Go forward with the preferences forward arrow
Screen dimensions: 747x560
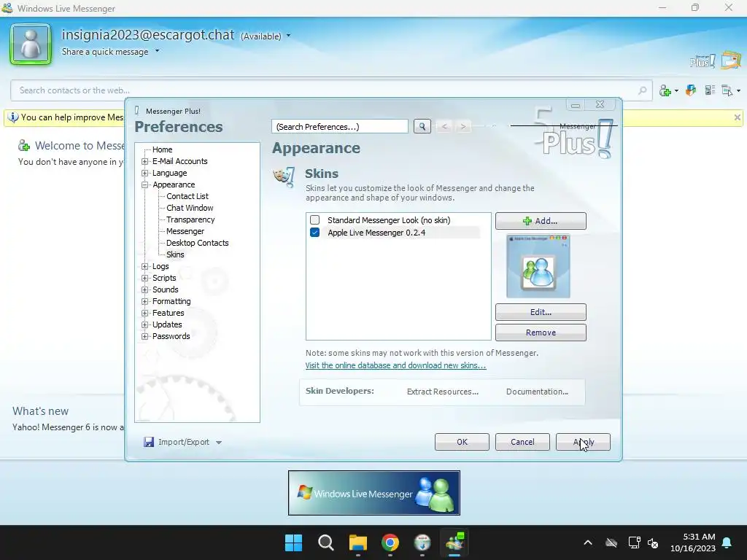pos(462,126)
